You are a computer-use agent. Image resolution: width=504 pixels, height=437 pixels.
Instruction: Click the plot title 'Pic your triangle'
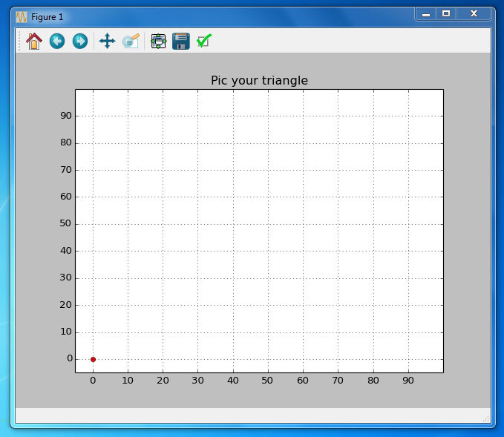259,80
